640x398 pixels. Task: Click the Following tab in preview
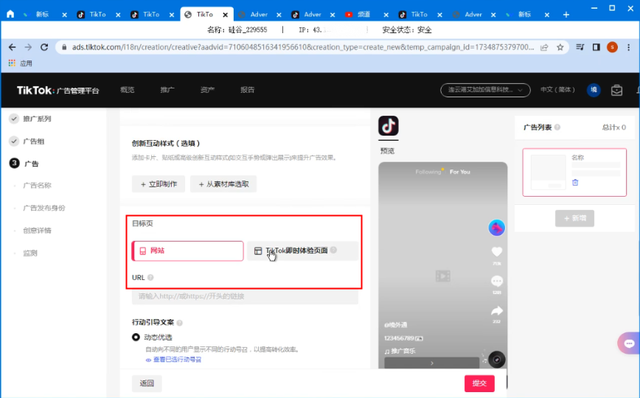[428, 172]
